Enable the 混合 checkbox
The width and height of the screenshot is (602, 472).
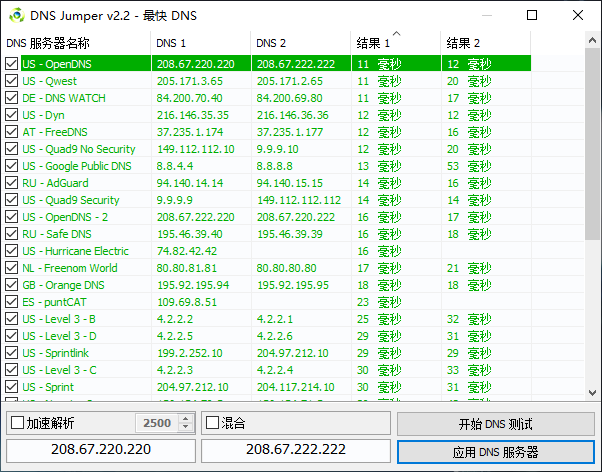click(x=212, y=423)
